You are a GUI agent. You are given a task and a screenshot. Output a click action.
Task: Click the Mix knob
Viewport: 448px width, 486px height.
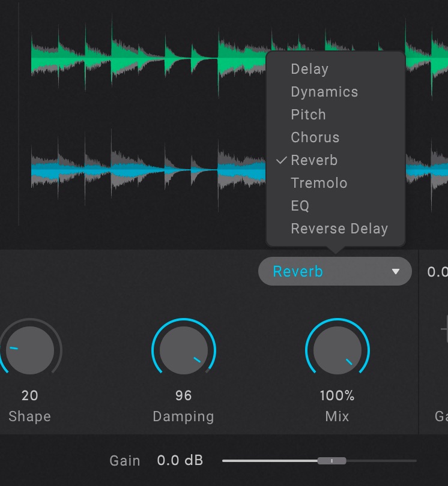coord(338,350)
